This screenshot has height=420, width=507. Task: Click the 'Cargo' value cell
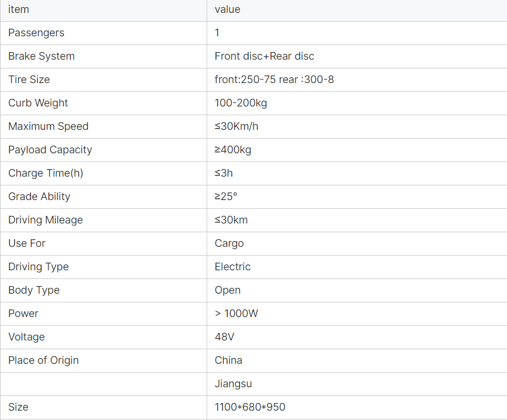[x=229, y=243]
